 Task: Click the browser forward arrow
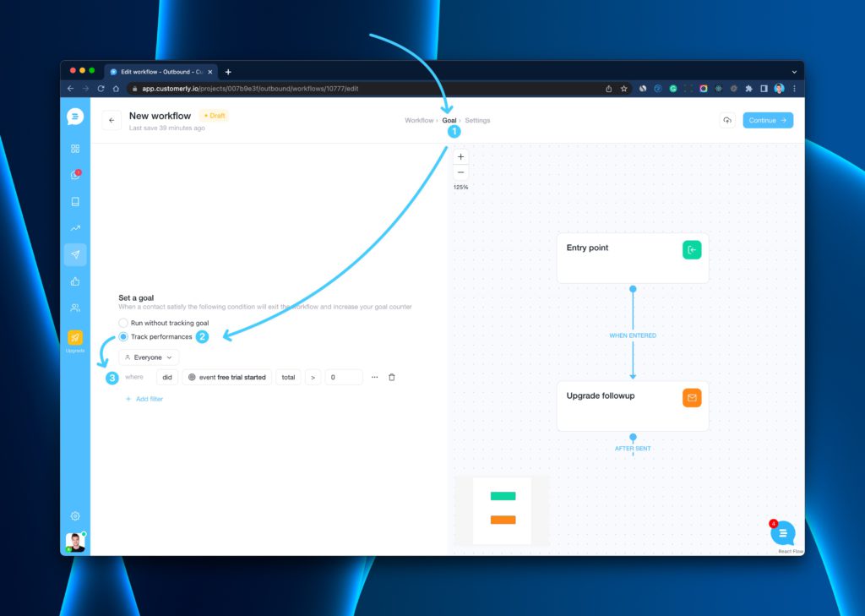tap(85, 89)
